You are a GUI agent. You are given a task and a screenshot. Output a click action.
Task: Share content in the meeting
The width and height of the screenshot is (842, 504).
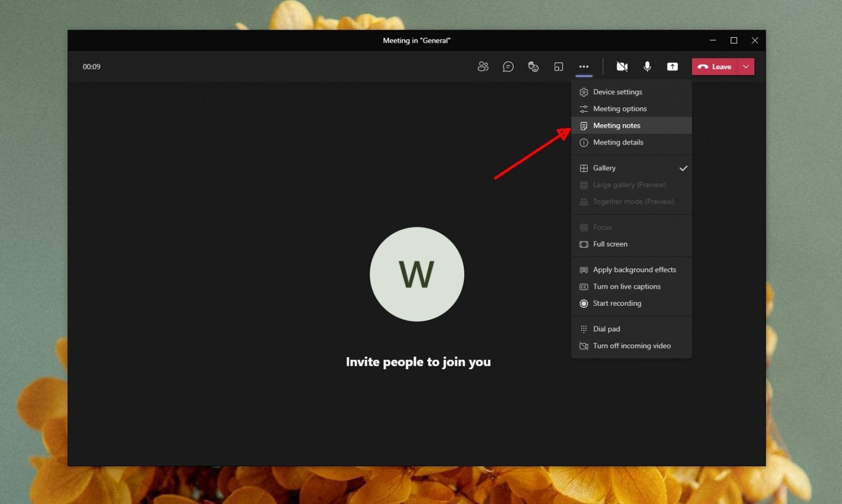click(672, 66)
